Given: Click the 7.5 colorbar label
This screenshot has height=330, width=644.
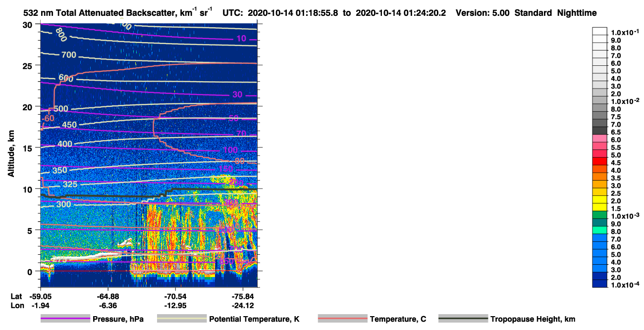Looking at the screenshot, I should click(615, 117).
